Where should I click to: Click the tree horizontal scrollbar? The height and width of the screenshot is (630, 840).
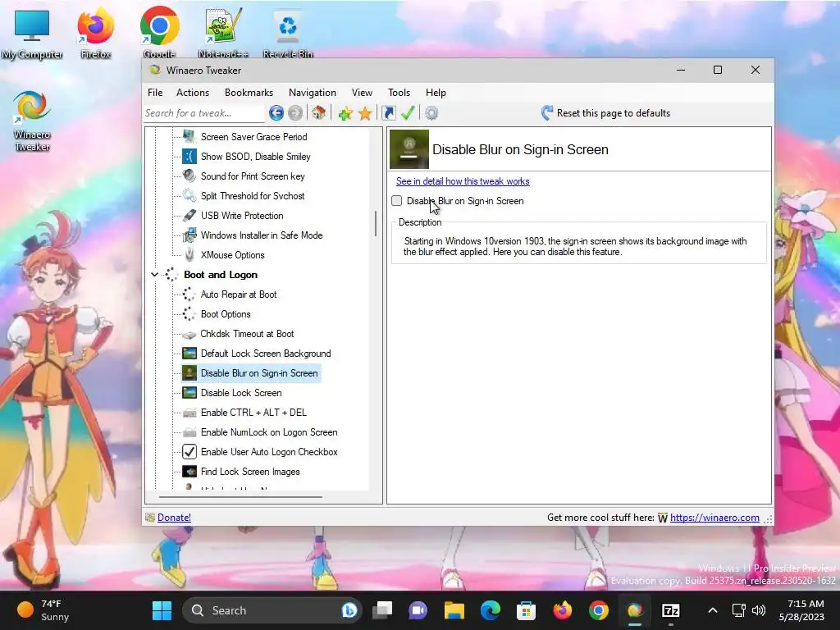coord(240,497)
